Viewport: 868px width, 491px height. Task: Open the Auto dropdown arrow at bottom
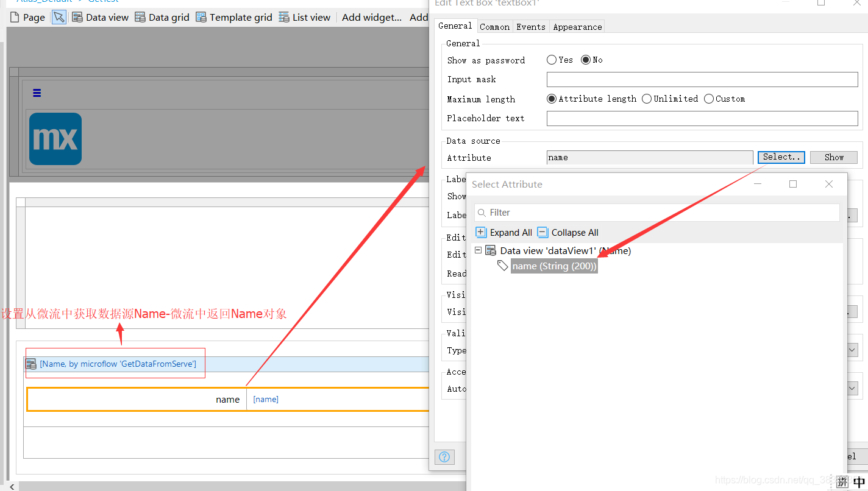point(852,388)
